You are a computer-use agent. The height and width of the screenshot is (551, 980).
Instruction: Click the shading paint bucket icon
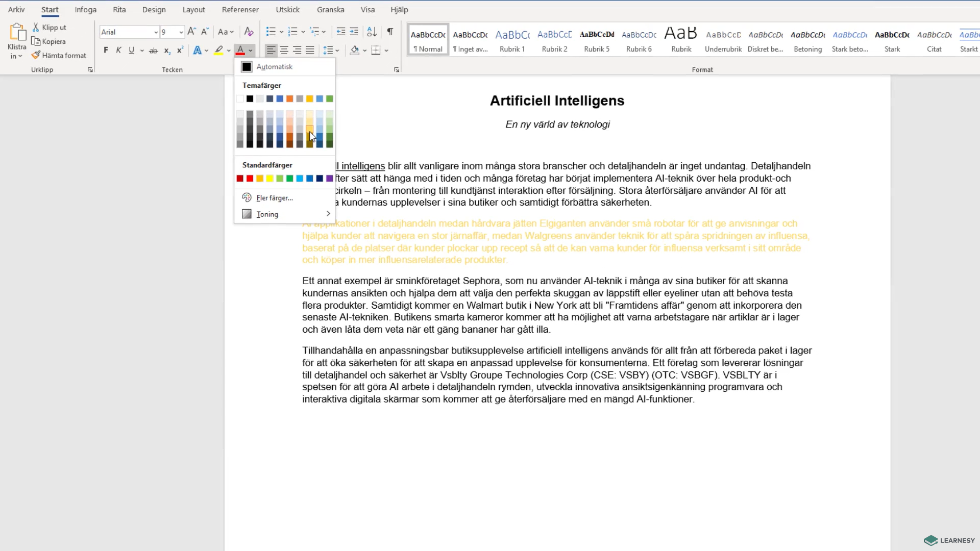click(x=355, y=50)
